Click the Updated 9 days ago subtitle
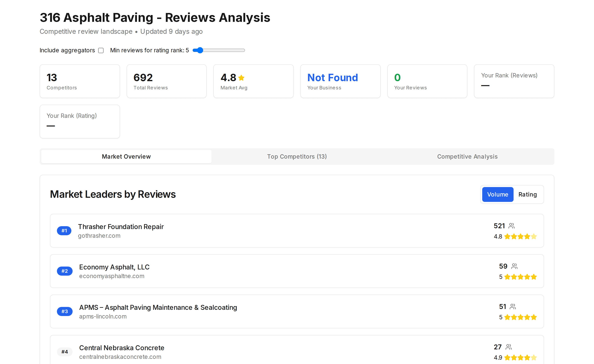This screenshot has height=364, width=594. (171, 32)
